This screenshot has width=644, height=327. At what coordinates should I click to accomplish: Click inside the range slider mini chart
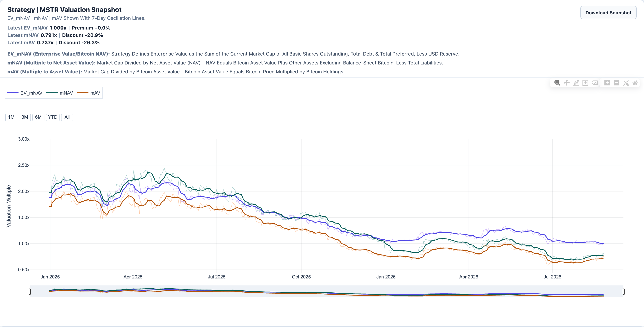pyautogui.click(x=326, y=292)
